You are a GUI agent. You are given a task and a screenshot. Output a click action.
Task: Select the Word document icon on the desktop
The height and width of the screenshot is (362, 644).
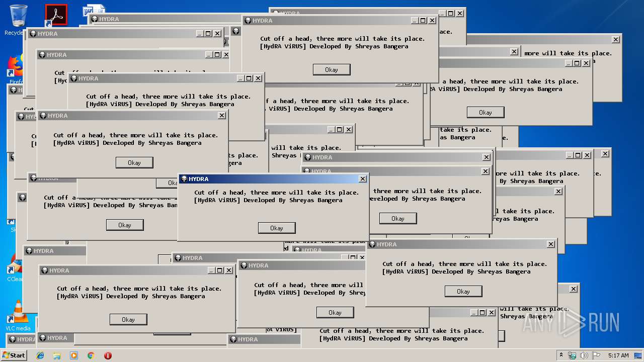coord(95,10)
